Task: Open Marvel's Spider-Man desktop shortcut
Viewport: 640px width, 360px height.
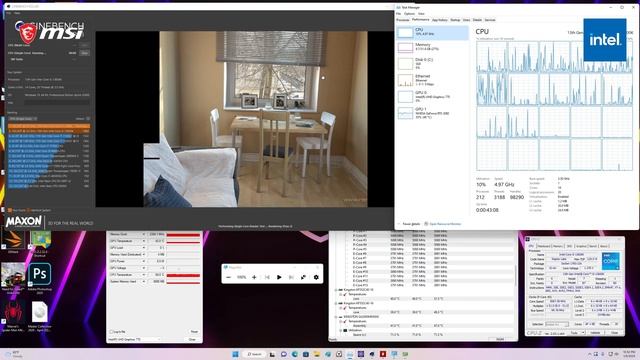Action: (x=13, y=317)
